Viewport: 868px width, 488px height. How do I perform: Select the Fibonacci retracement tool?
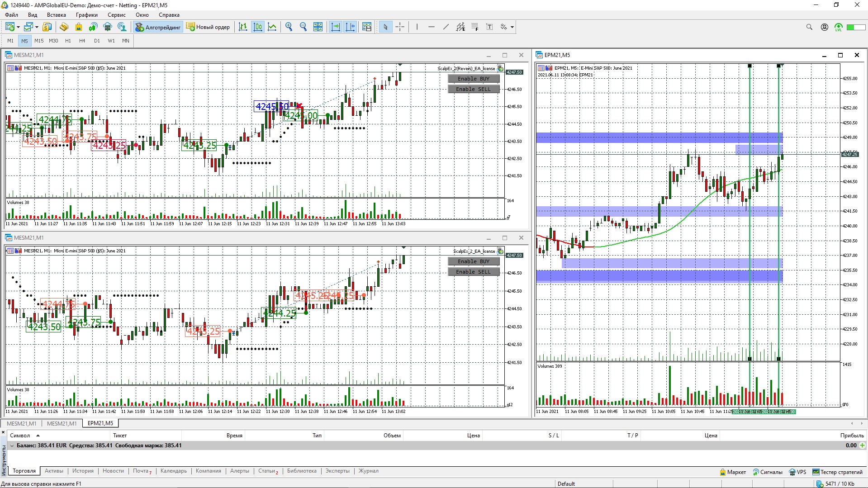pos(475,27)
